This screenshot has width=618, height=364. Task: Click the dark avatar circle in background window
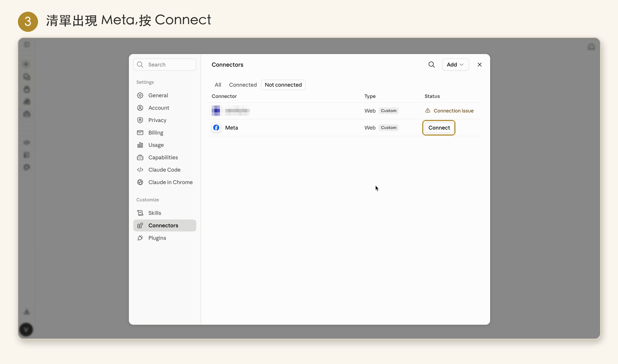coord(26,330)
